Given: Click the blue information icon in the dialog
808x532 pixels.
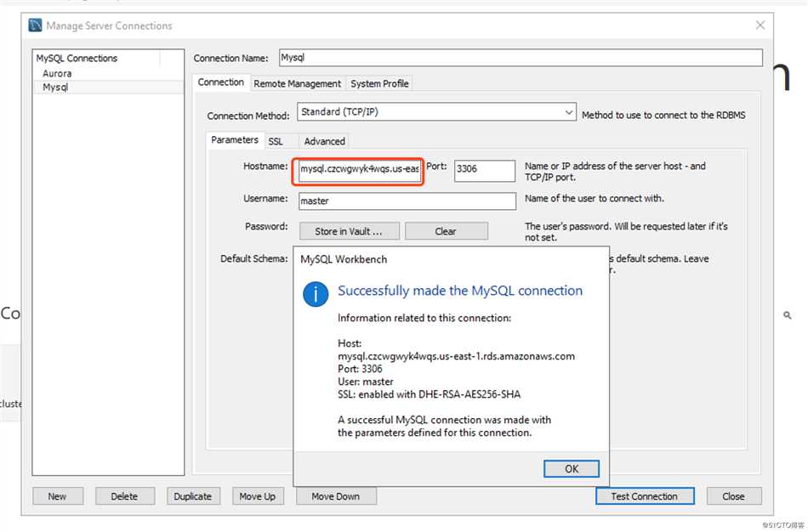Looking at the screenshot, I should [x=316, y=295].
